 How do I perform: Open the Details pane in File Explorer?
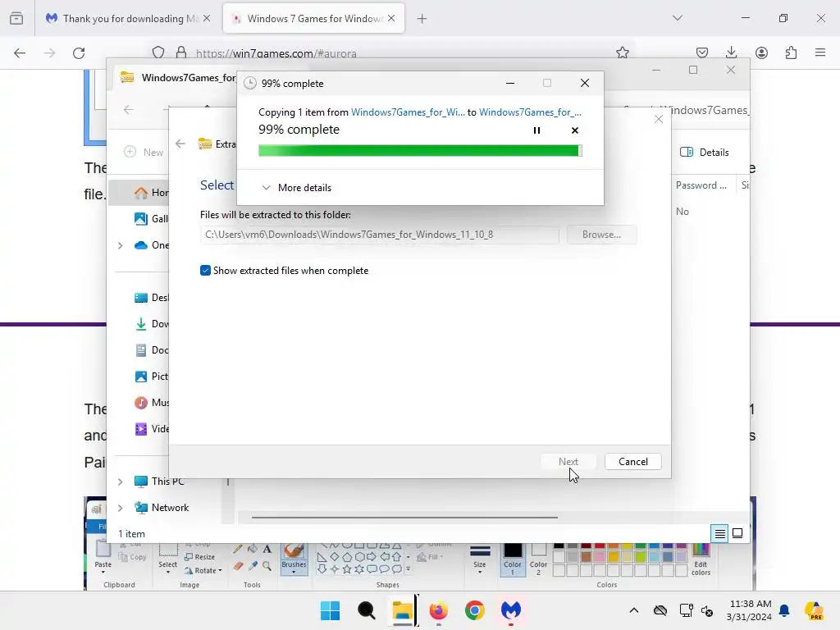(705, 152)
